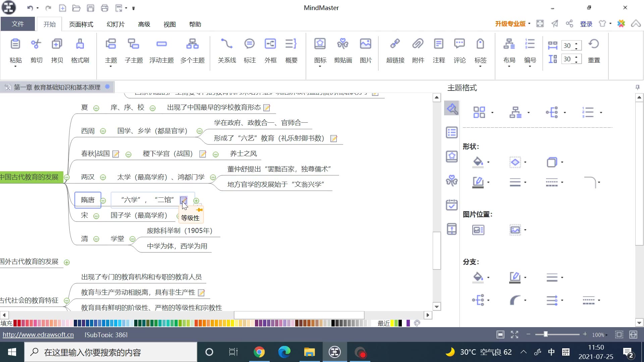Click the zoom slider handle in status bar
Screen dimensions: 644x362
[546, 334]
